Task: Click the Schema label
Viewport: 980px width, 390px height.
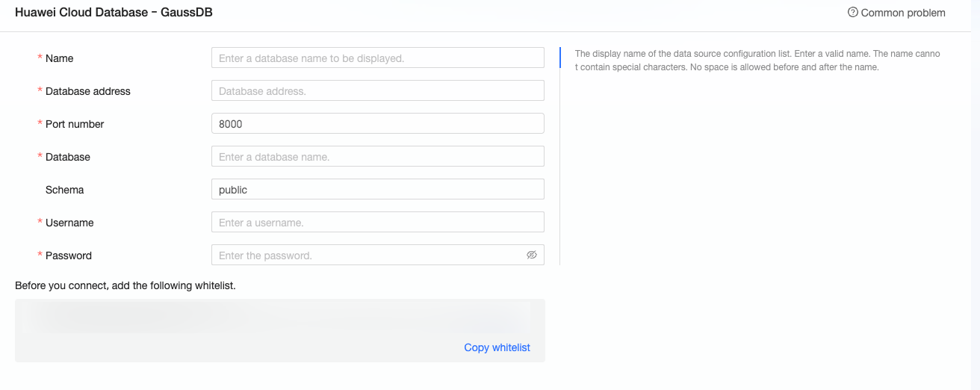Action: (x=64, y=190)
